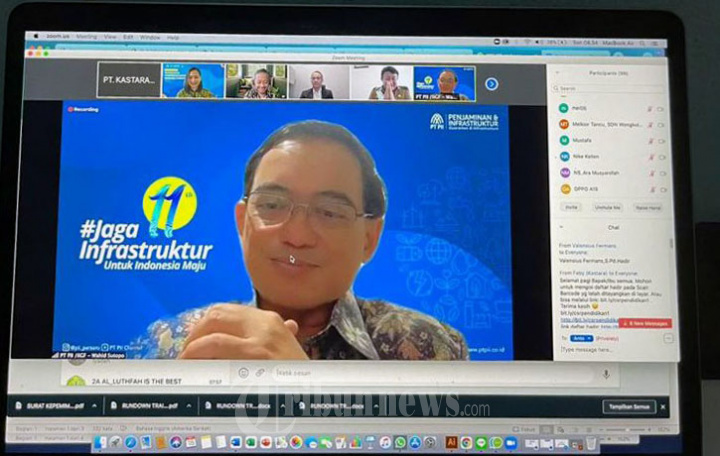720x456 pixels.
Task: Open the emoji picker in WhatsApp window
Action: coord(243,373)
